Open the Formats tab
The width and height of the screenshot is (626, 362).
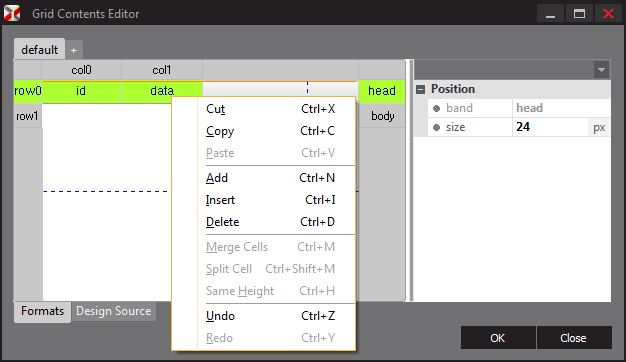coord(42,311)
